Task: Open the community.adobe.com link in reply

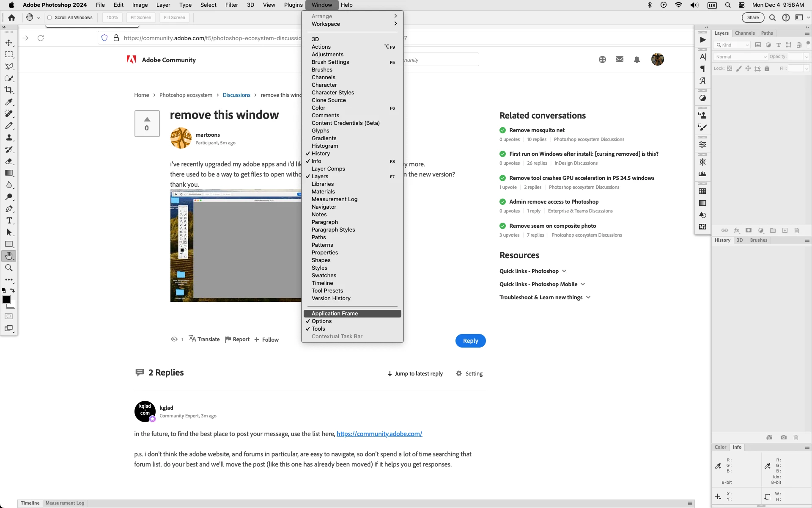Action: click(379, 434)
